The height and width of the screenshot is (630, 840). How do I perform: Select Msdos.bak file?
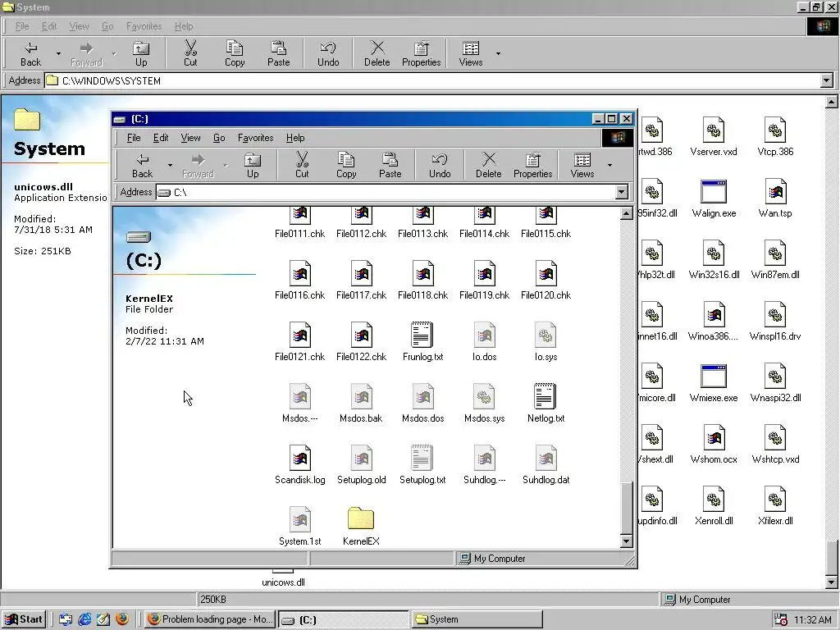(361, 404)
